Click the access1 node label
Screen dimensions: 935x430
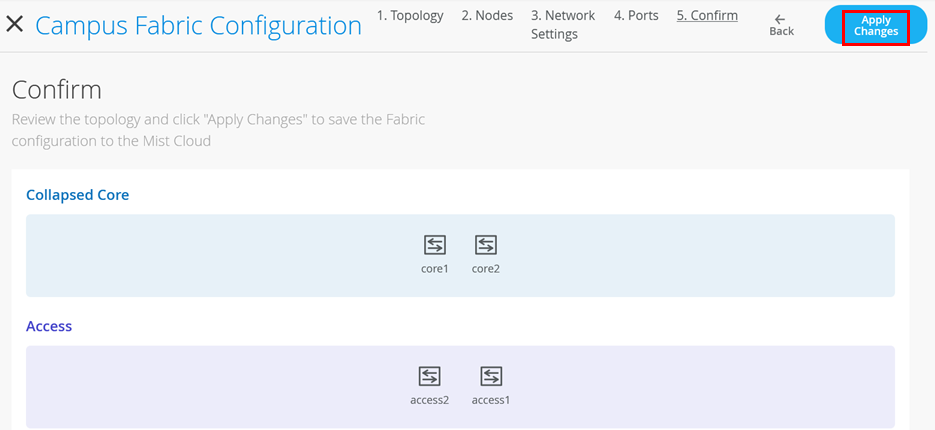point(491,400)
